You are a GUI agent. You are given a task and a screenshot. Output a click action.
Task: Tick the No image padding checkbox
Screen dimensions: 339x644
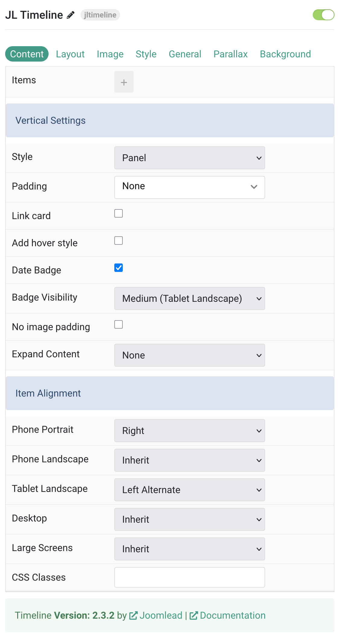(119, 324)
